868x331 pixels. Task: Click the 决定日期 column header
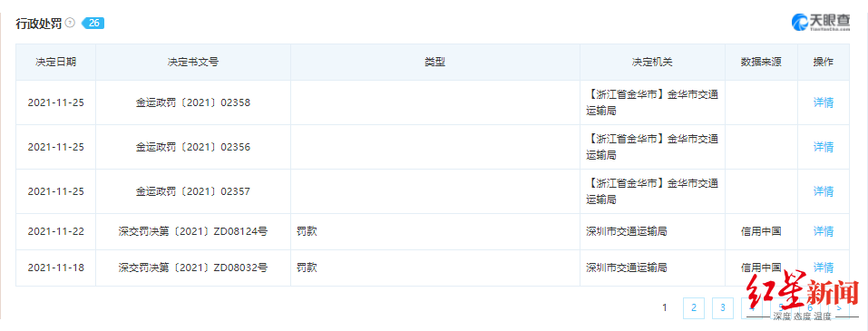point(55,62)
